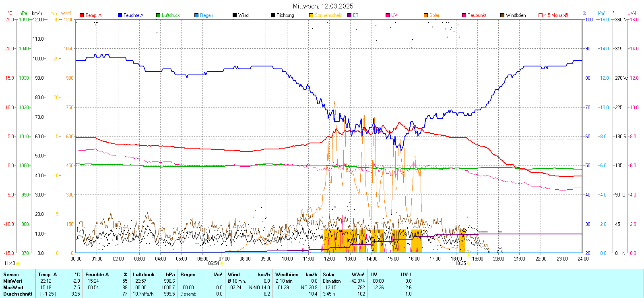Image resolution: width=644 pixels, height=298 pixels.
Task: Toggle the Taupunkt series legend box
Action: 464,15
